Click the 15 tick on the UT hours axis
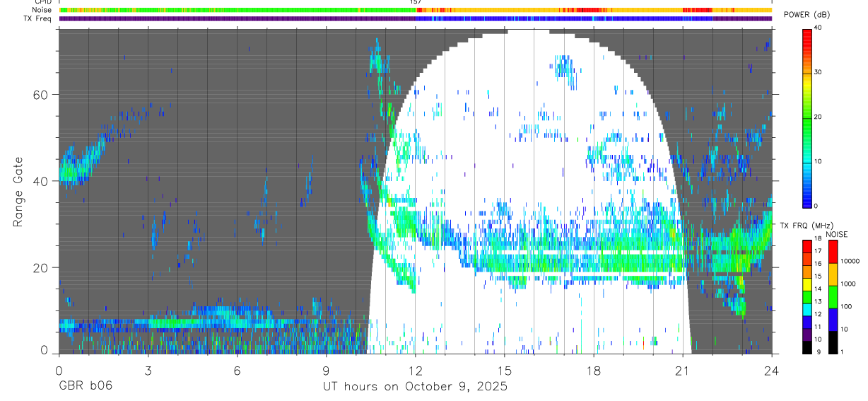Viewport: 868px width, 401px height. (505, 371)
